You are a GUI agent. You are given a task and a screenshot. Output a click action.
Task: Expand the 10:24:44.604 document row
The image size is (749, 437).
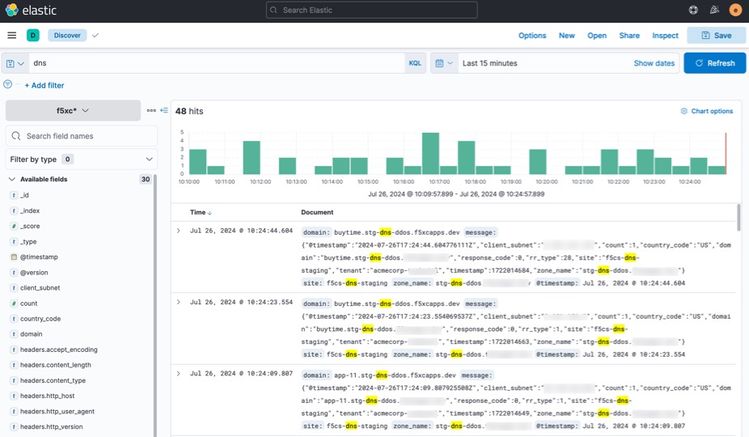(178, 231)
